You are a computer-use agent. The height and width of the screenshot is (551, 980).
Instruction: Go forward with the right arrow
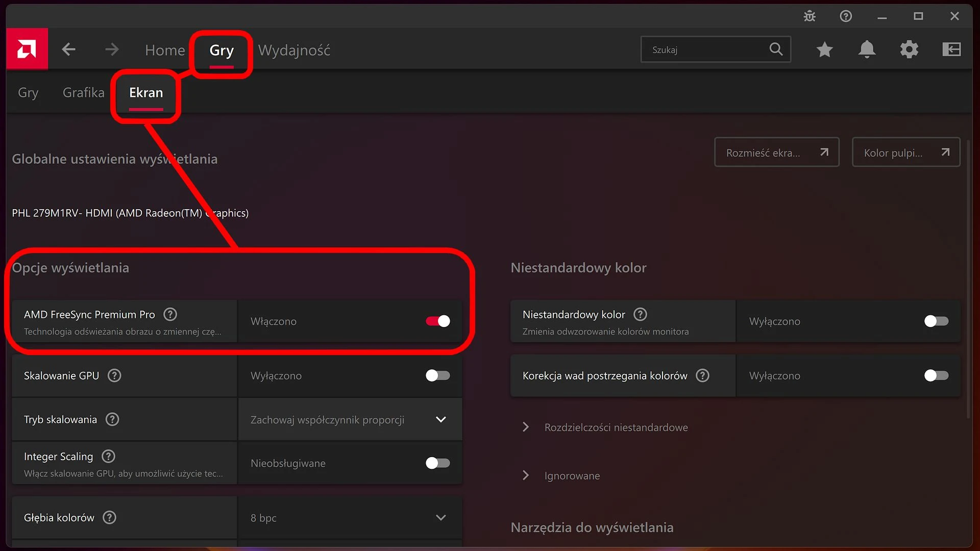point(112,49)
